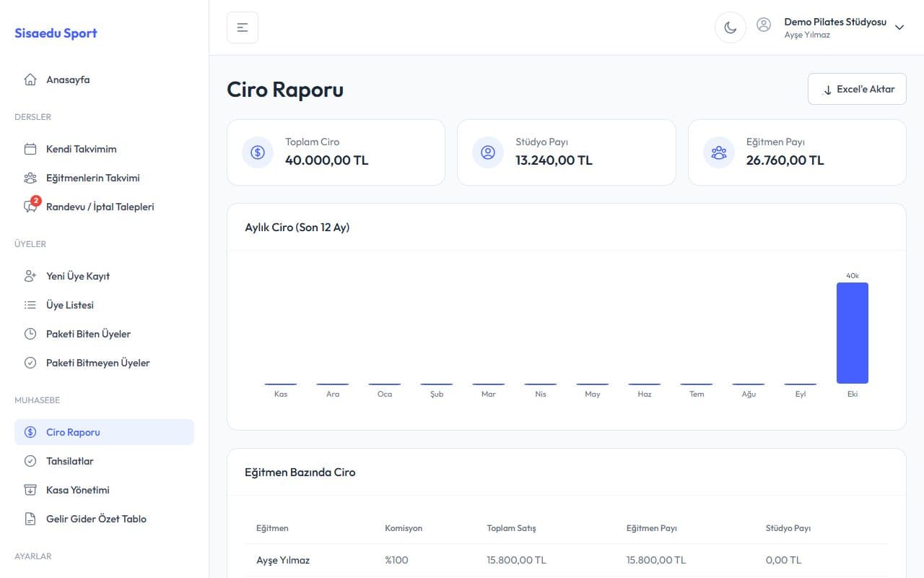Click the list icon beside Üye Listesi

[30, 305]
